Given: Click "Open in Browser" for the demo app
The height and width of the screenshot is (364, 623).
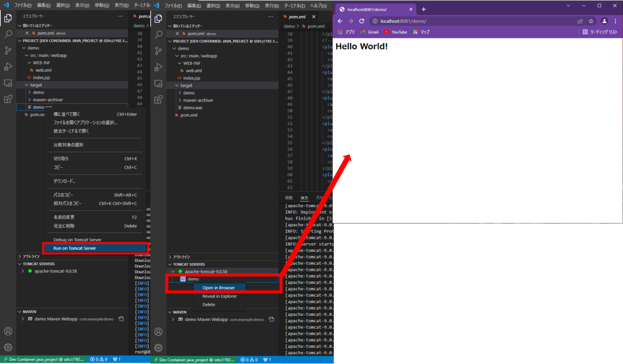Looking at the screenshot, I should [219, 287].
